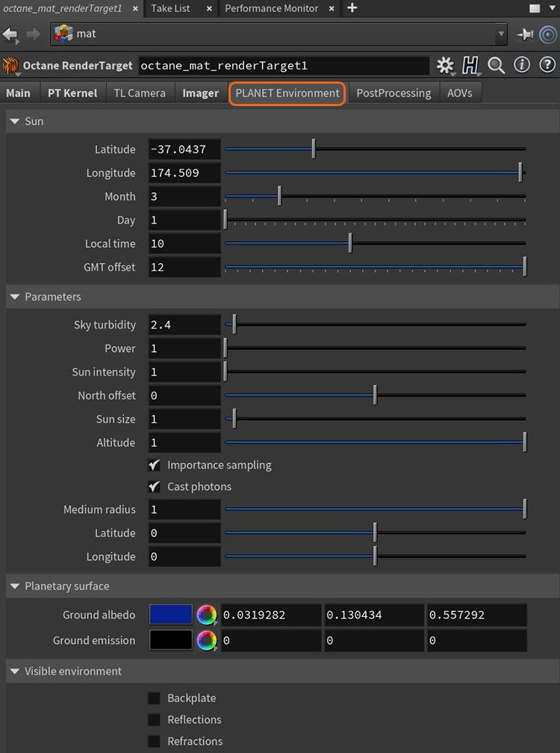560x753 pixels.
Task: Click the Local time slider track
Action: click(x=376, y=244)
